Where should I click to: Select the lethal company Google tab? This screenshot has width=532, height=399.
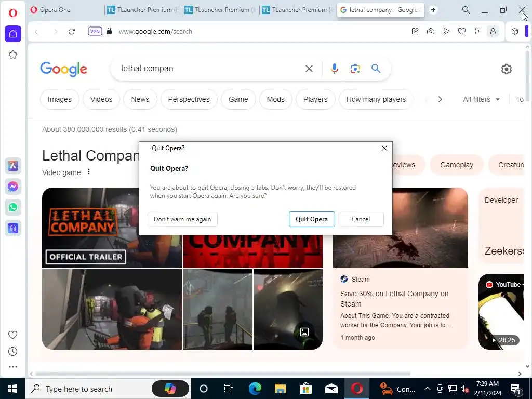tap(380, 10)
